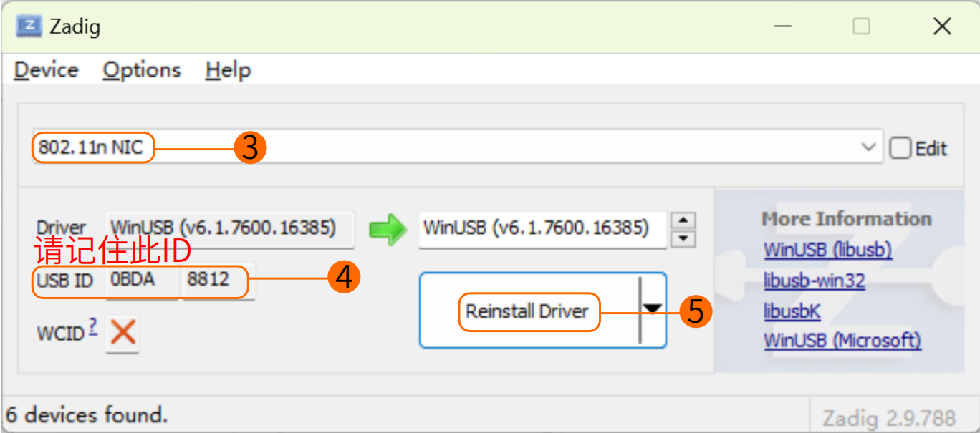The height and width of the screenshot is (433, 980).
Task: Click the driver selector up arrow
Action: [x=684, y=220]
